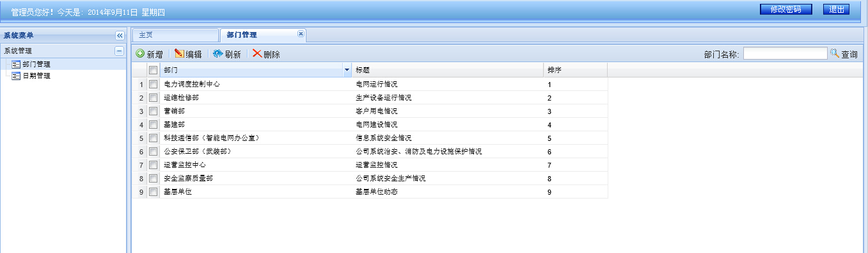This screenshot has height=253, width=868.
Task: Click the 退出 logout button
Action: click(x=836, y=9)
